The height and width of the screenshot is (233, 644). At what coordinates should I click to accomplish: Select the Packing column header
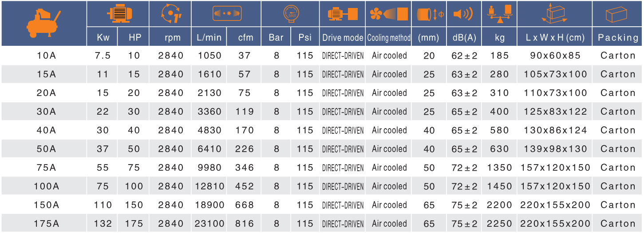pos(618,38)
